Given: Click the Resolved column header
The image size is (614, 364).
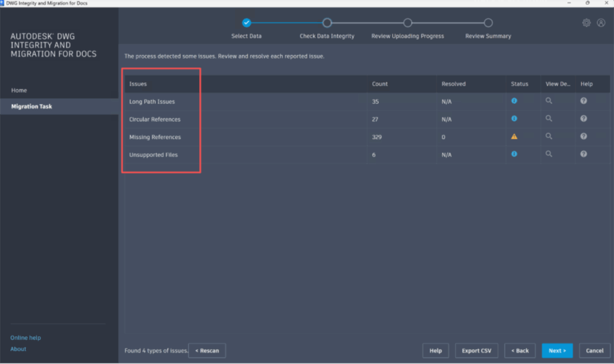Looking at the screenshot, I should click(x=453, y=84).
